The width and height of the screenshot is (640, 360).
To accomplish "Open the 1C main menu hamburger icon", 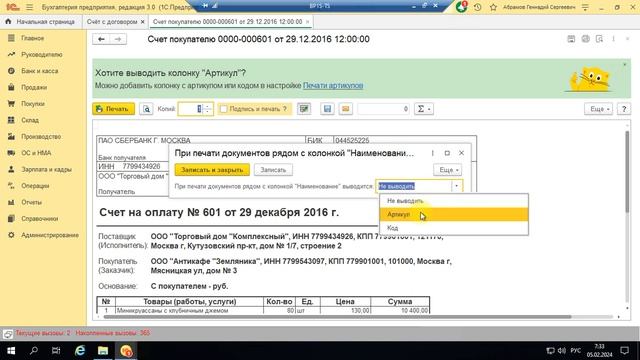I will tap(29, 7).
